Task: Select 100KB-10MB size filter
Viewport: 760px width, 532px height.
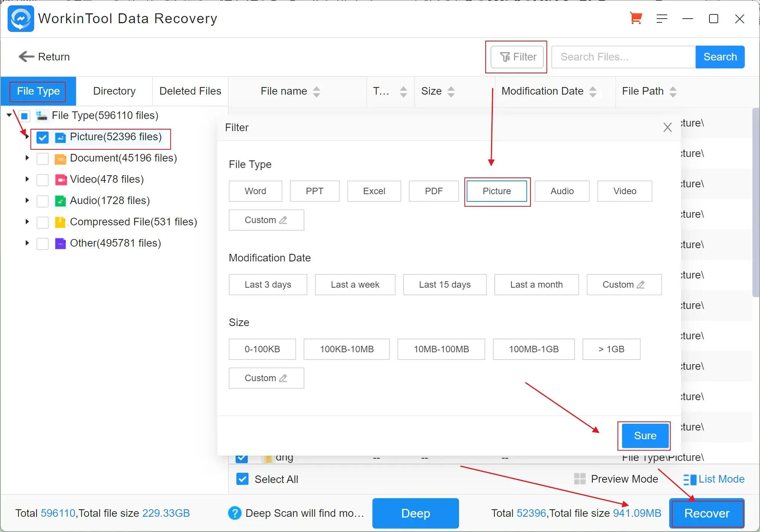Action: 347,349
